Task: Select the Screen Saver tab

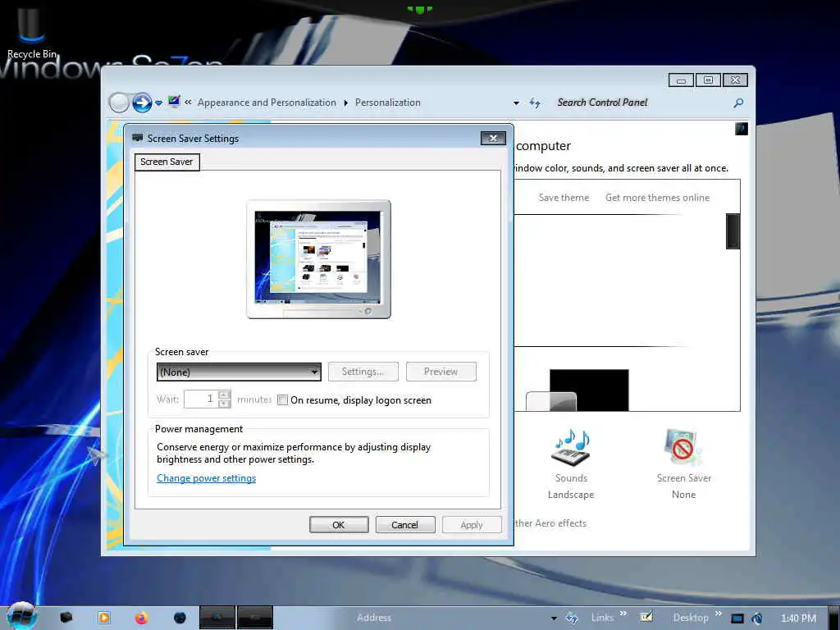Action: point(167,162)
